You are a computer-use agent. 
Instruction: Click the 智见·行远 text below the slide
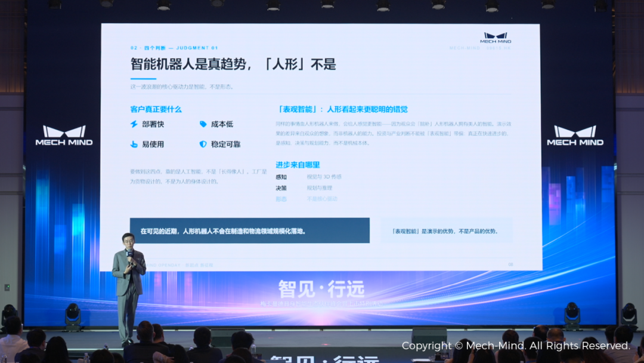pos(321,289)
